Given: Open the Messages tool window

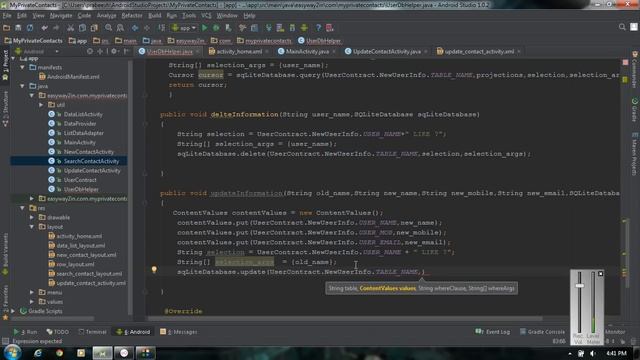Looking at the screenshot, I should coord(179,332).
